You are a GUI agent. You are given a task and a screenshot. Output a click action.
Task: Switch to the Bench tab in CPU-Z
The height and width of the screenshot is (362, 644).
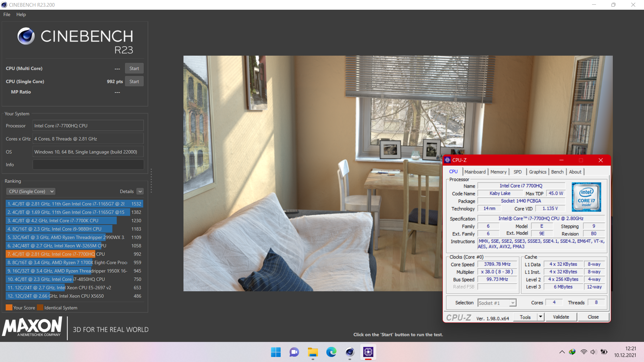point(557,172)
